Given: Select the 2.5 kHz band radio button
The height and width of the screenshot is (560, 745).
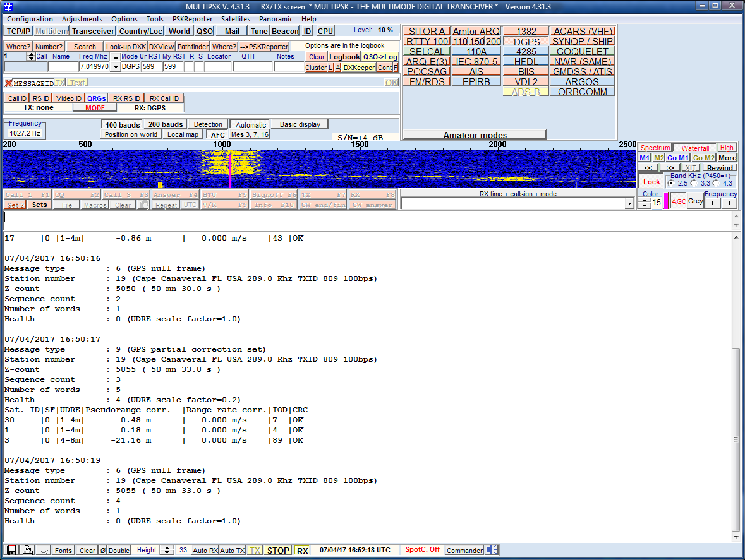Looking at the screenshot, I should (671, 183).
